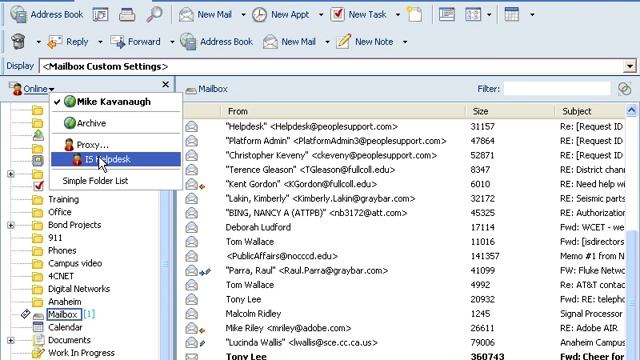Click New Mail in second toolbar row
This screenshot has height=360, width=640.
pyautogui.click(x=289, y=42)
